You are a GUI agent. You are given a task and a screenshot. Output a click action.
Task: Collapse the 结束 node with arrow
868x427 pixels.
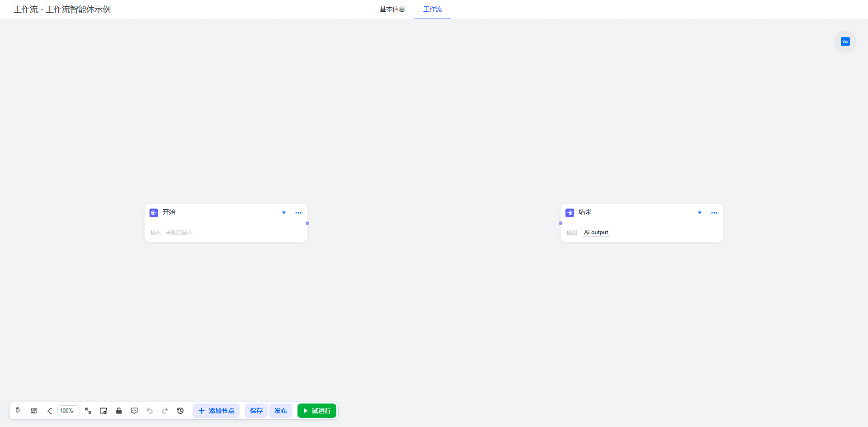[x=700, y=213]
